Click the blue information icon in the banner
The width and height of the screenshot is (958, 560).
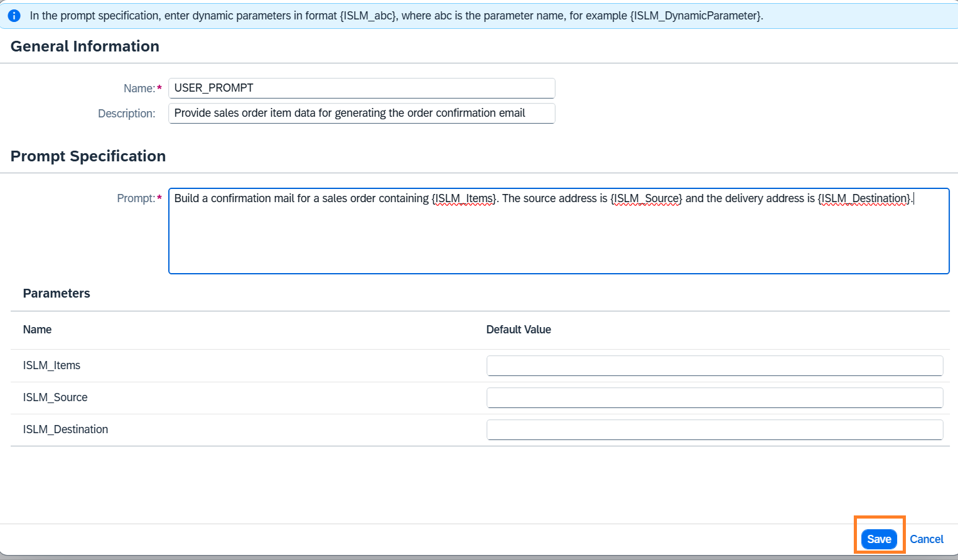(x=14, y=16)
